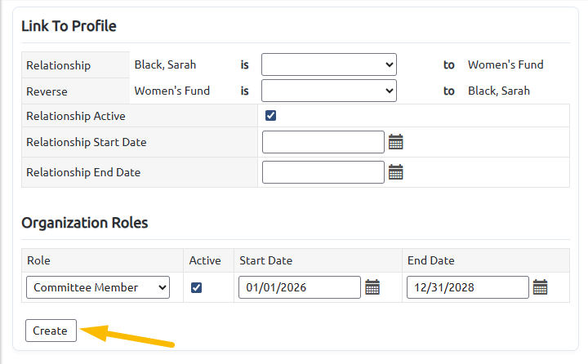Image resolution: width=588 pixels, height=364 pixels.
Task: Open the Relationship type dropdown
Action: (x=329, y=64)
